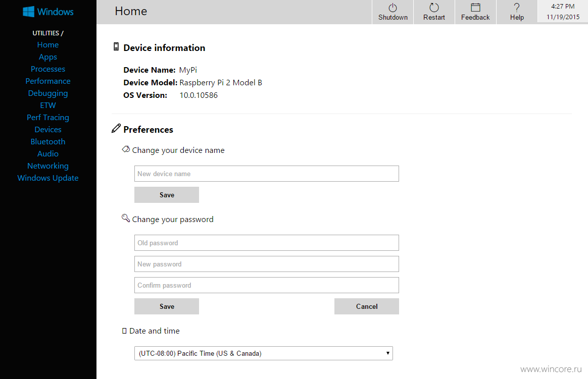Open Bluetooth settings
The height and width of the screenshot is (379, 588).
click(48, 142)
